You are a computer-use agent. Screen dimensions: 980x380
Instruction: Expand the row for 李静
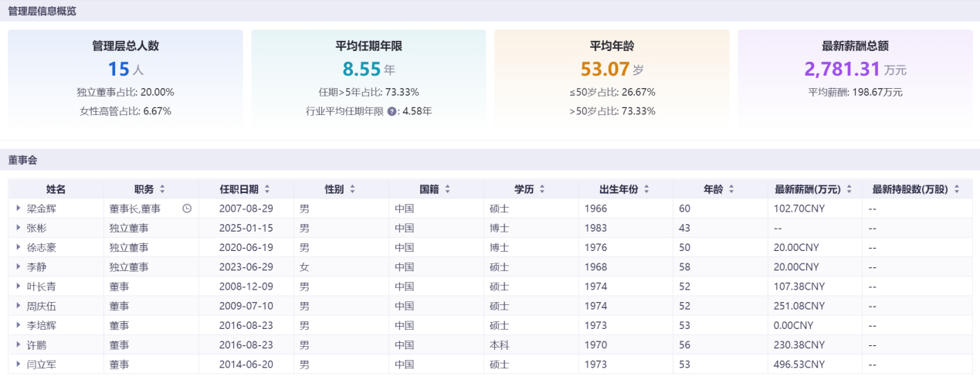click(18, 267)
